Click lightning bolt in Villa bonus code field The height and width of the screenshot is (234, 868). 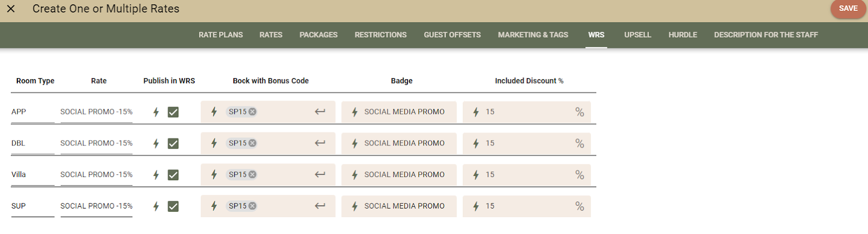[214, 175]
